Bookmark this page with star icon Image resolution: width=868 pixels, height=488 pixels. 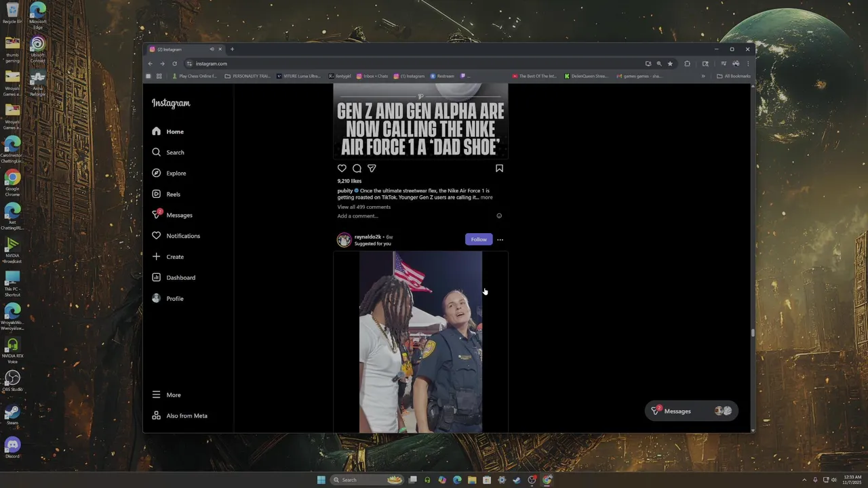(670, 64)
